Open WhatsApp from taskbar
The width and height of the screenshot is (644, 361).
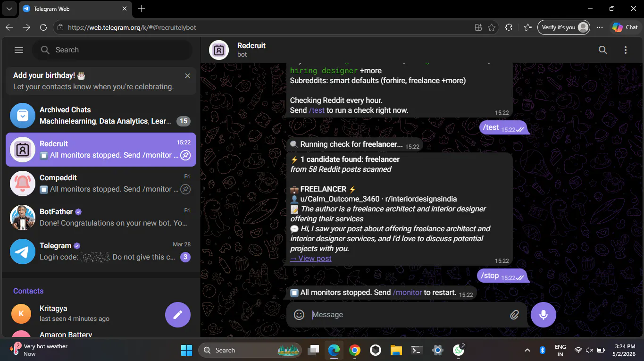pos(459,350)
